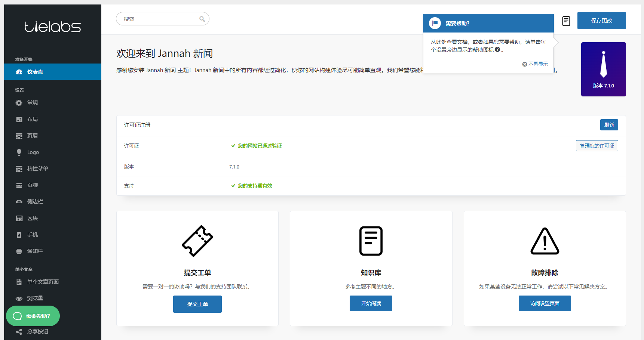Click the icon beside 侧边栏
644x340 pixels.
[x=19, y=202]
